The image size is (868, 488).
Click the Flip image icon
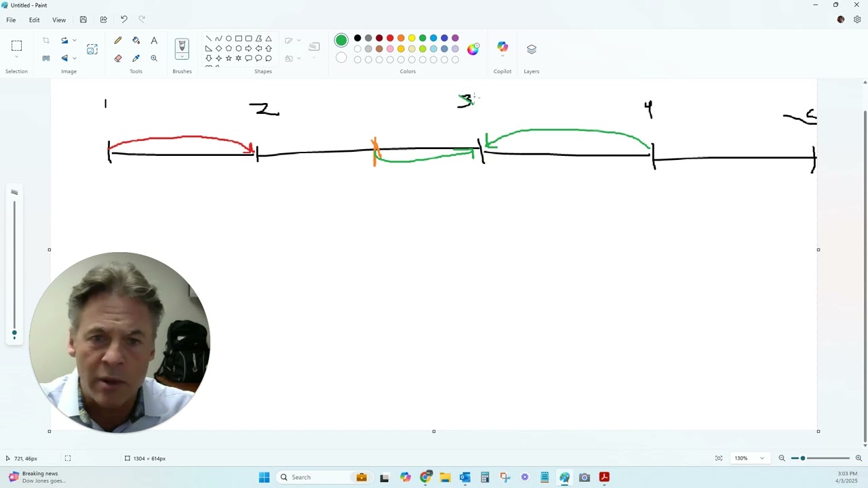point(64,58)
